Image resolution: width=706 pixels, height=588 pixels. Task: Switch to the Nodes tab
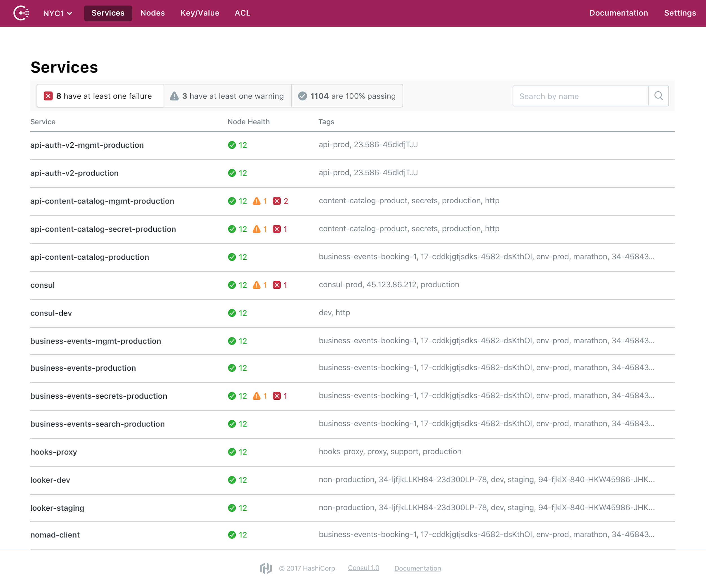[152, 13]
